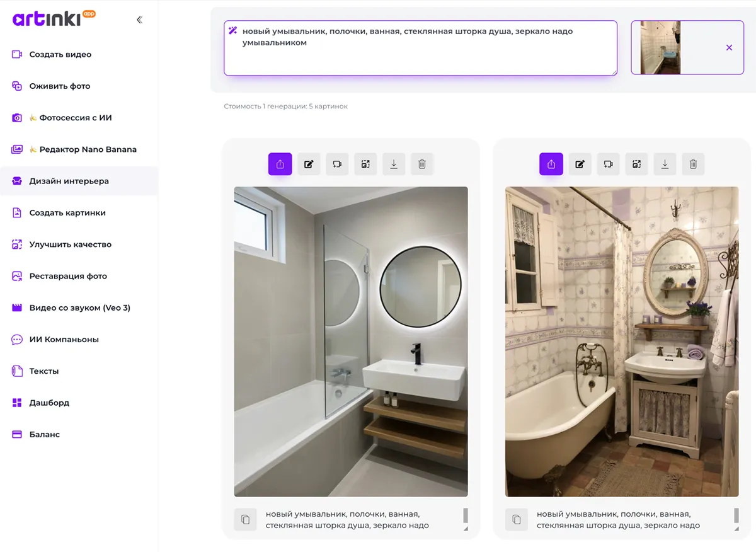756x552 pixels.
Task: Download the vintage bathroom image
Action: (665, 164)
